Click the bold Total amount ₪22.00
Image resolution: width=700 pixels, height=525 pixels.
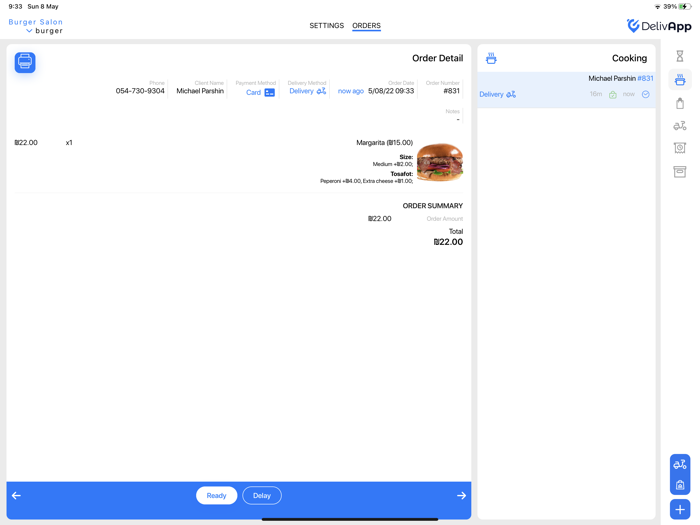pyautogui.click(x=448, y=242)
